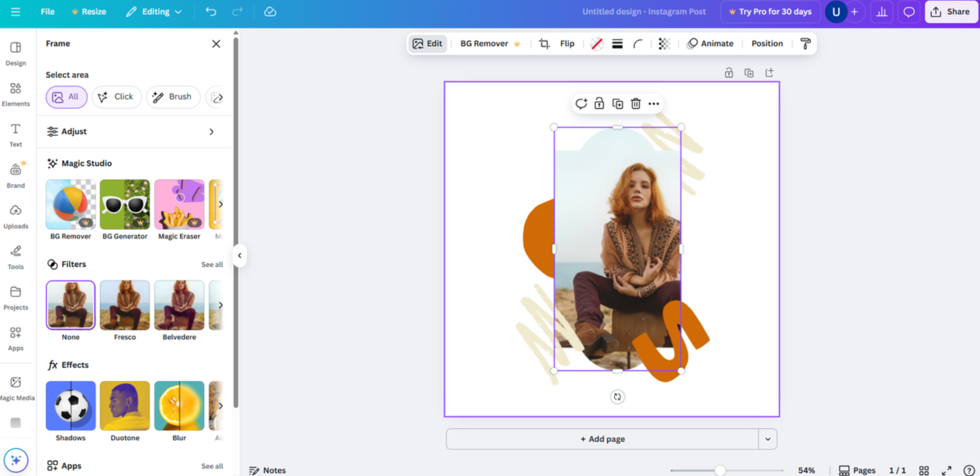
Task: Toggle the Notes panel
Action: (x=267, y=470)
